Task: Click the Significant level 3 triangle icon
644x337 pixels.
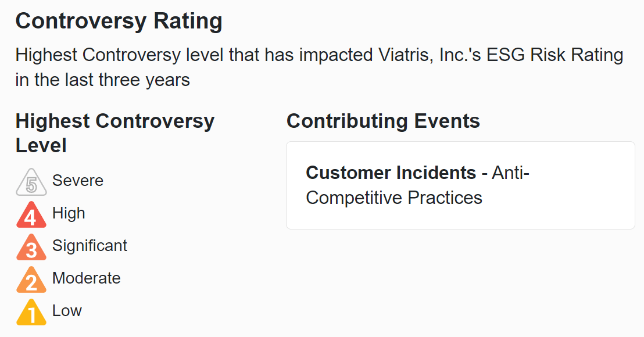Action: (31, 247)
